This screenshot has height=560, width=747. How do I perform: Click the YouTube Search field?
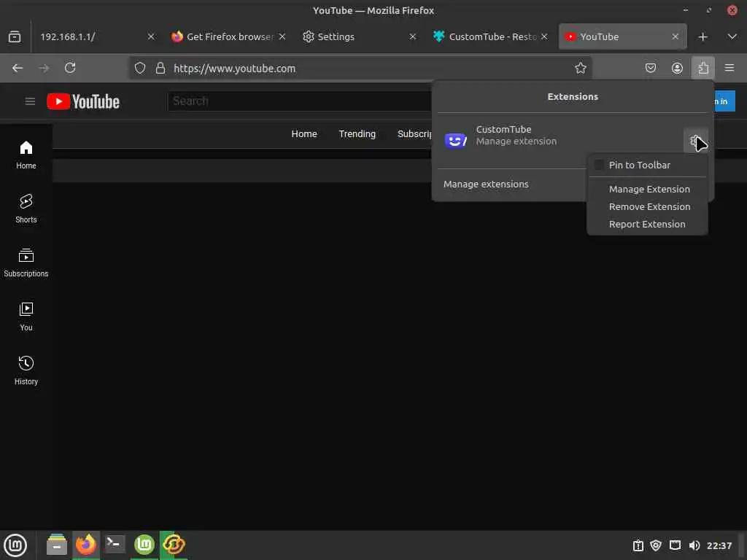tap(299, 101)
